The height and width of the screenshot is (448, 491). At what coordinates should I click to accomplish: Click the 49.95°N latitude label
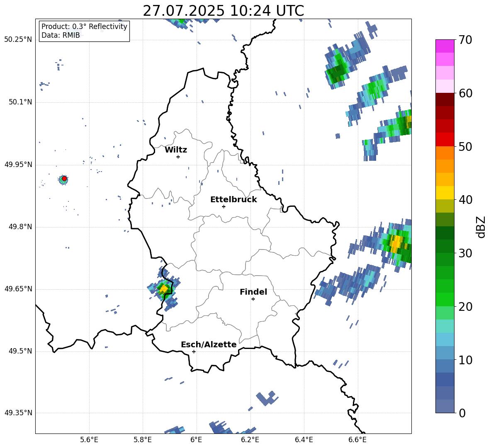(18, 165)
